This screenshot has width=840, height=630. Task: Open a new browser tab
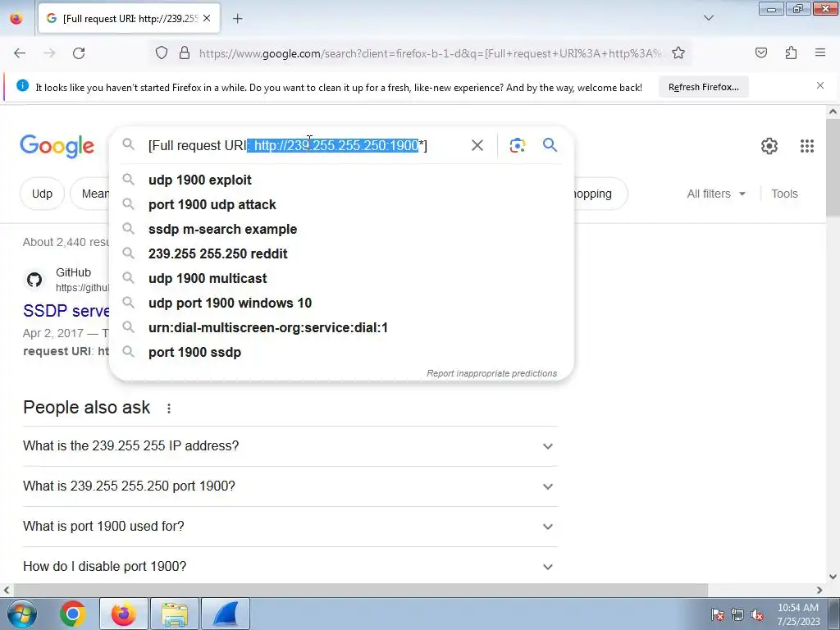[x=237, y=19]
